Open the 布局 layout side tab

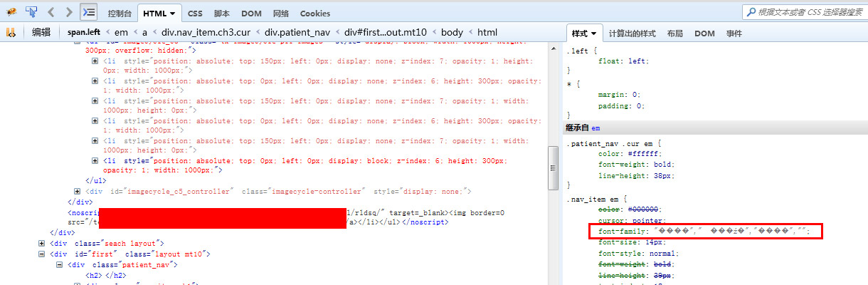coord(675,33)
